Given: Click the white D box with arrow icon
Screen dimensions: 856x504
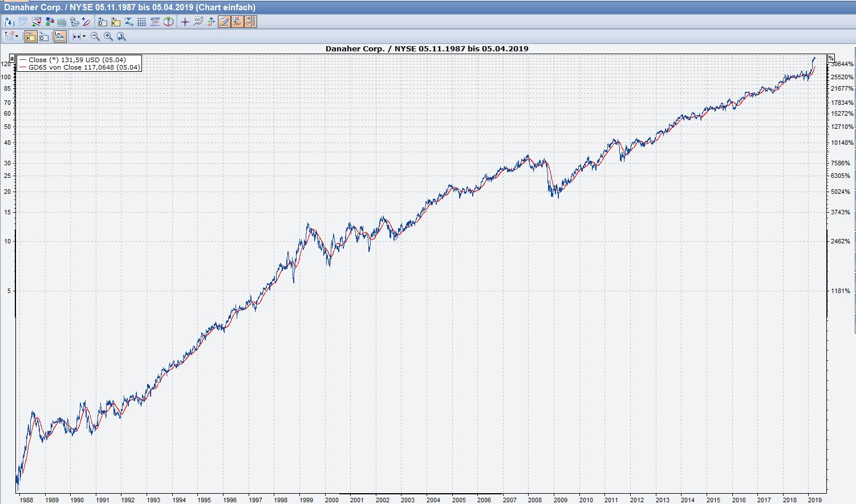Looking at the screenshot, I should (x=102, y=22).
